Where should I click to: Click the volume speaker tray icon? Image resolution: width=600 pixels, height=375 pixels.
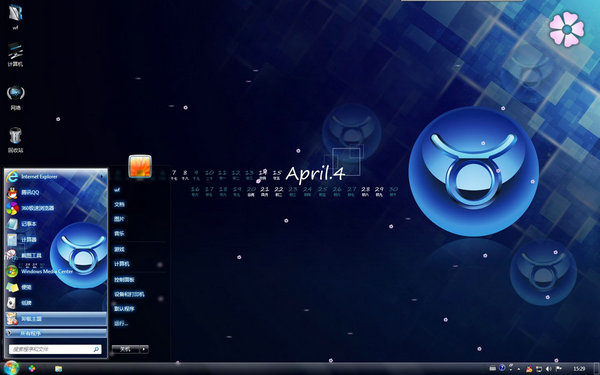pyautogui.click(x=549, y=369)
